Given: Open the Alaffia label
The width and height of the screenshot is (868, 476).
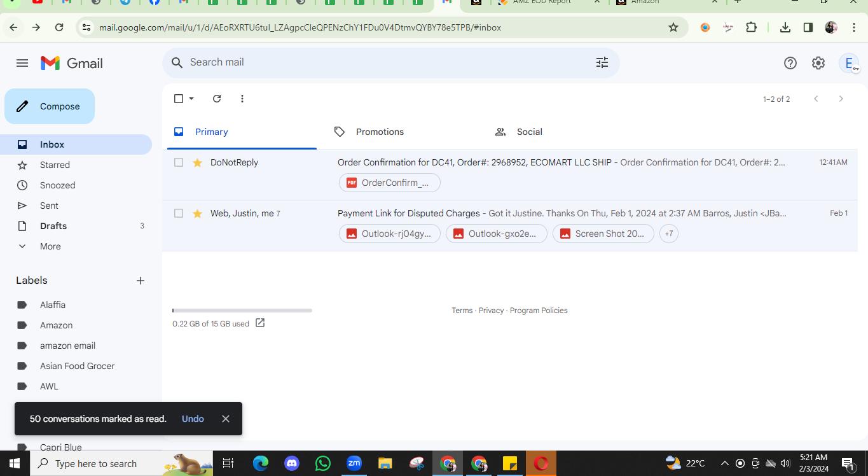Looking at the screenshot, I should pos(53,305).
